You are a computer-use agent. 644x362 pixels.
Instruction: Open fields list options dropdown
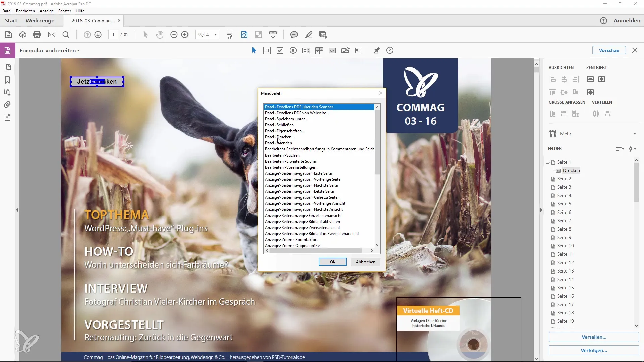pos(620,149)
